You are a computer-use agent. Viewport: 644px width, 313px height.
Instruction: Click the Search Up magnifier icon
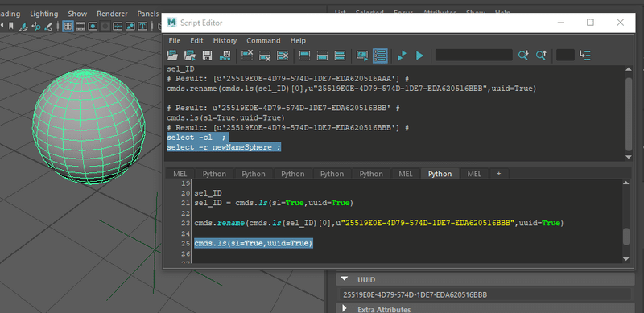tap(541, 55)
